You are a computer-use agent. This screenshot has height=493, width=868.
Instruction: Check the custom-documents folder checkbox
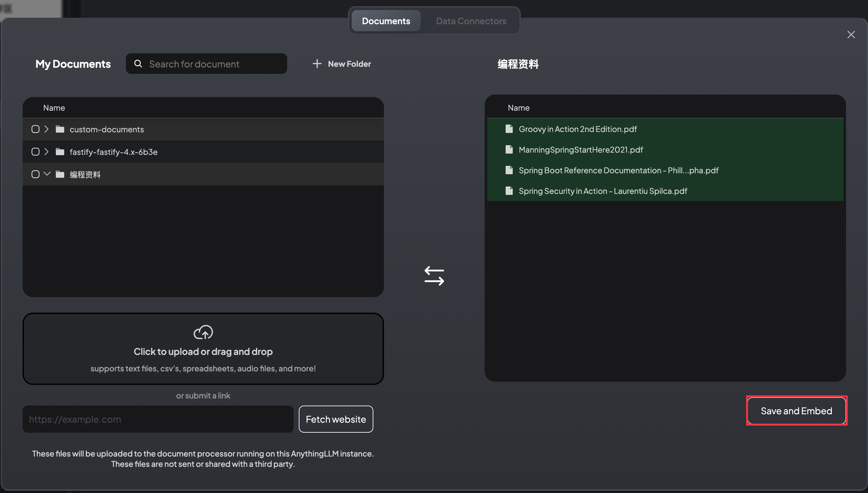click(x=35, y=129)
